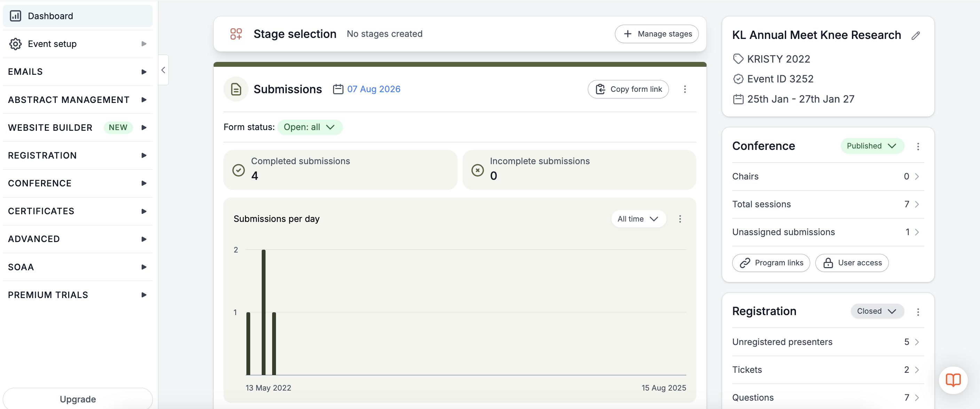Click the User access button
Screen dimensions: 980x409
pos(852,263)
